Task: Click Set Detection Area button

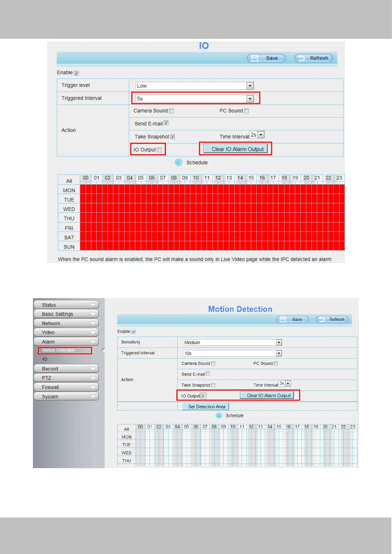Action: pyautogui.click(x=207, y=407)
